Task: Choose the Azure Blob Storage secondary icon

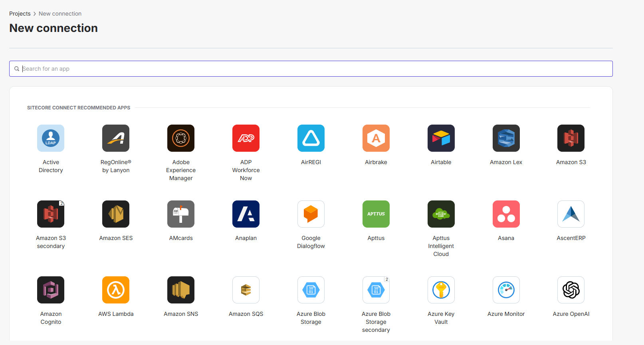Action: 376,290
